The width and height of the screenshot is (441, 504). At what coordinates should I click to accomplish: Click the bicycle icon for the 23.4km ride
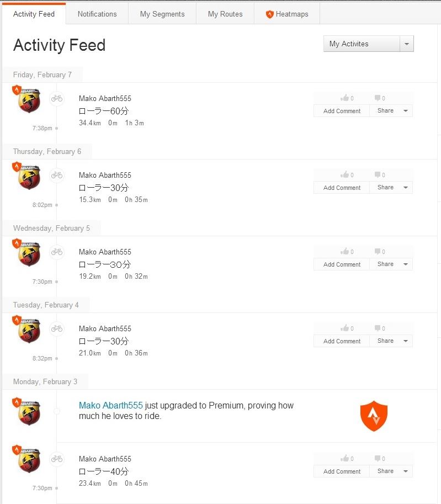click(57, 459)
